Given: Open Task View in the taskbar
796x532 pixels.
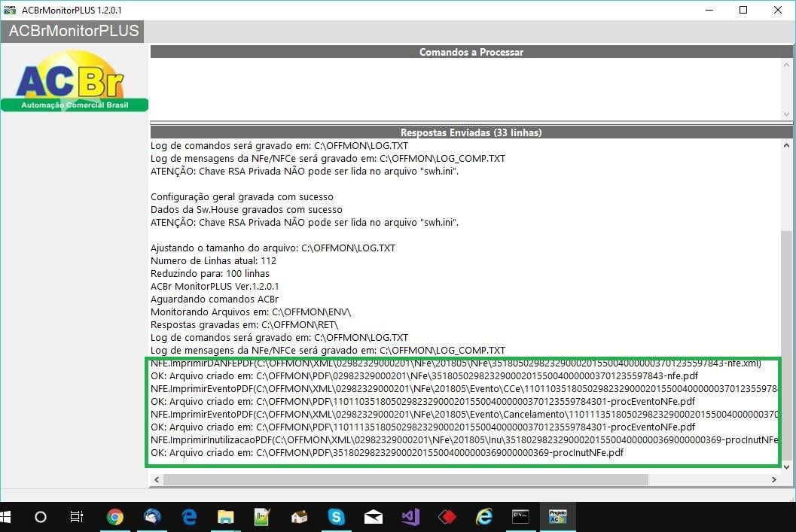Looking at the screenshot, I should pos(76,517).
